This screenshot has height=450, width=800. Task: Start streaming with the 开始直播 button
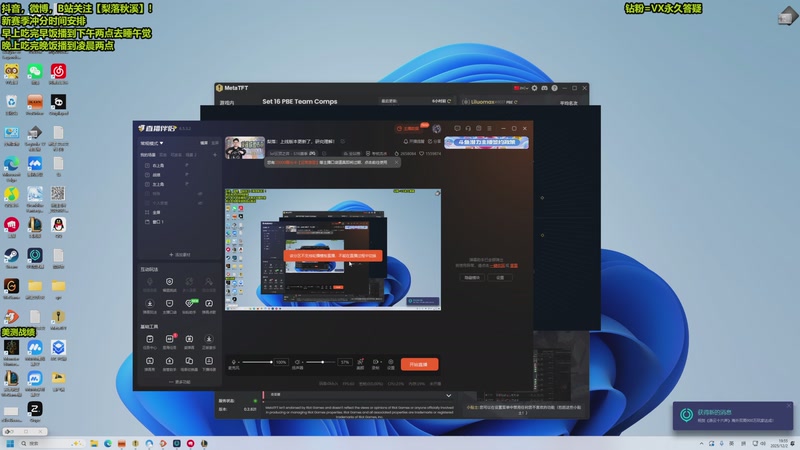coord(419,364)
